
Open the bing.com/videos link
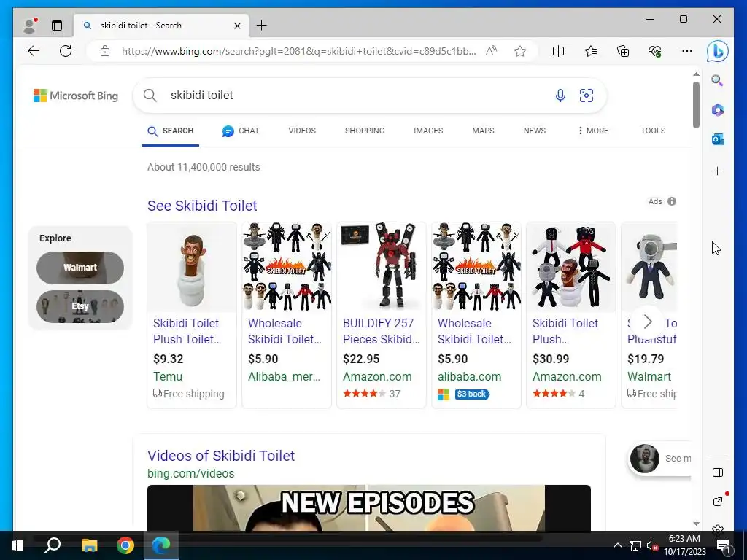pyautogui.click(x=190, y=474)
